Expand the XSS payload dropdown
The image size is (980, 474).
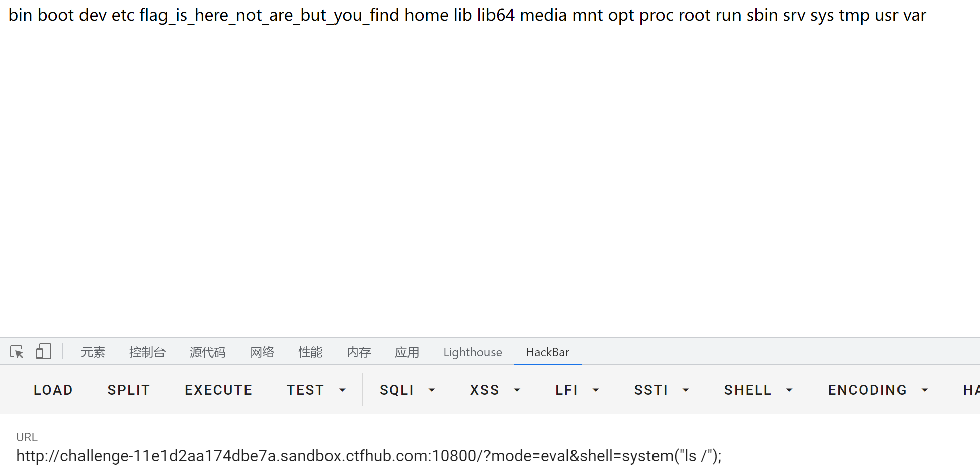pyautogui.click(x=495, y=390)
